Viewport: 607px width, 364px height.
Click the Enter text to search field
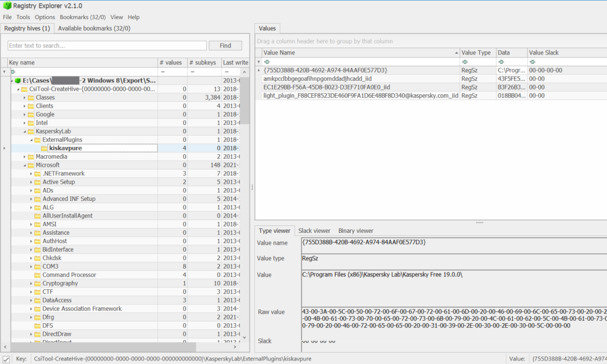pos(107,46)
